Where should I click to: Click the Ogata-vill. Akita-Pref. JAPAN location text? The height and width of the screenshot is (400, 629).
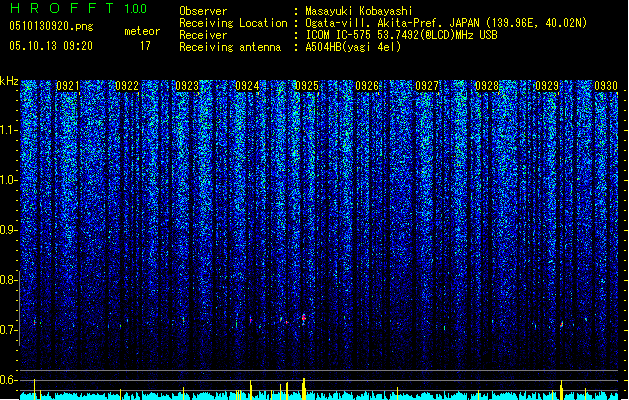446,23
